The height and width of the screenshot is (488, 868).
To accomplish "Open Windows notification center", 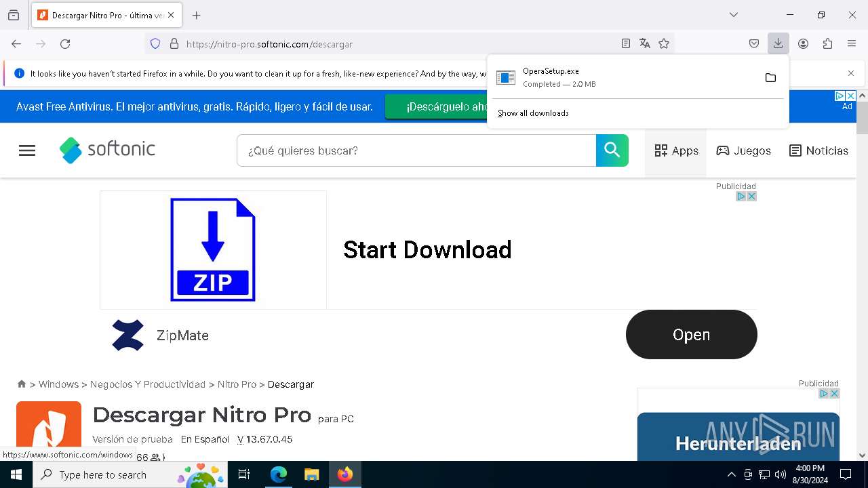I will (x=846, y=474).
